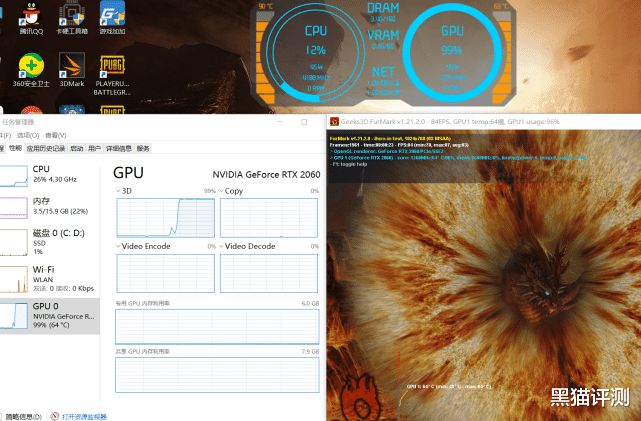
Task: Select the Wi-Fi entry in the performance sidebar
Action: (x=49, y=279)
